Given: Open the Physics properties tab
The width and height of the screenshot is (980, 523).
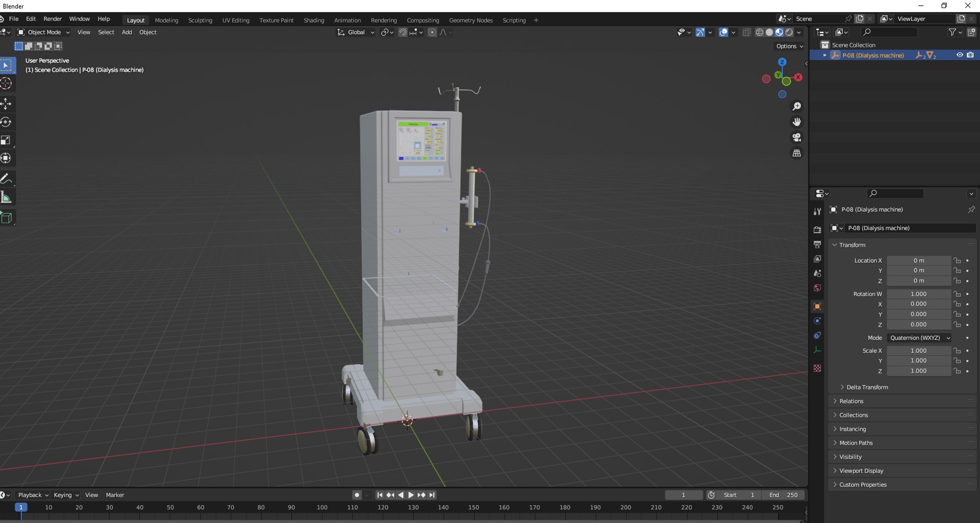Looking at the screenshot, I should 817,320.
